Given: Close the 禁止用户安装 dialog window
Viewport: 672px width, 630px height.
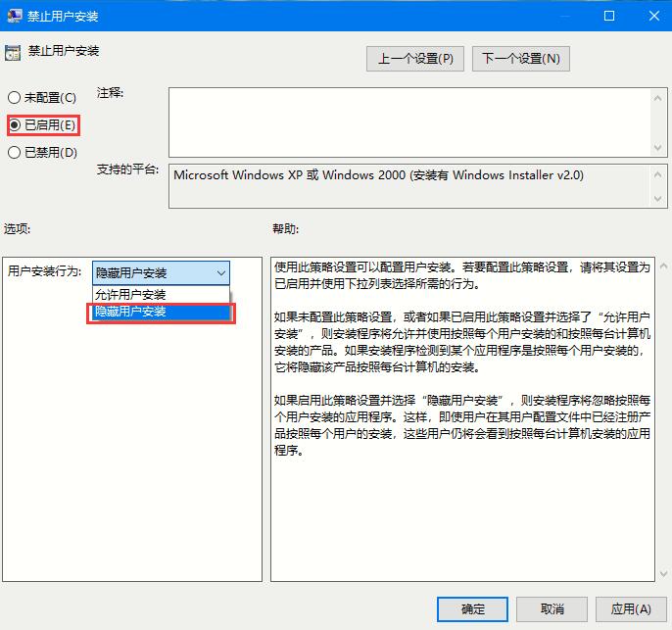Looking at the screenshot, I should point(652,17).
